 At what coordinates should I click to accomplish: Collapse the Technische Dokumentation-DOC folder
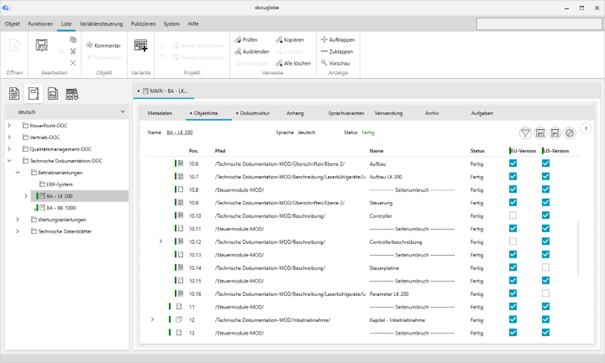coord(9,160)
